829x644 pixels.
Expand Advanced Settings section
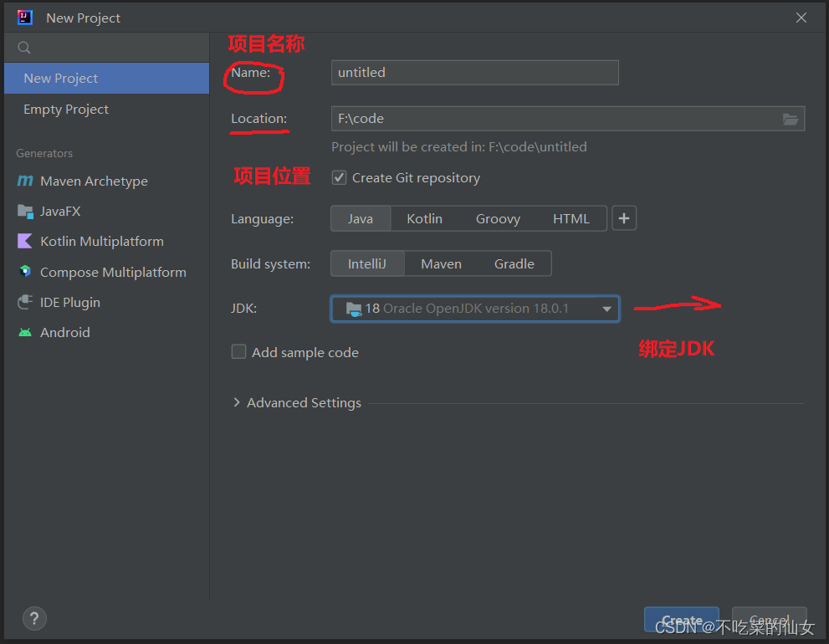[x=237, y=402]
